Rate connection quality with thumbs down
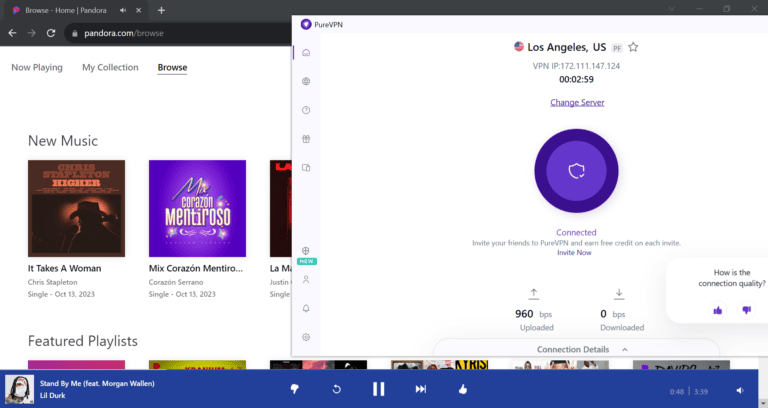Screen dimensions: 768x408 tap(746, 310)
